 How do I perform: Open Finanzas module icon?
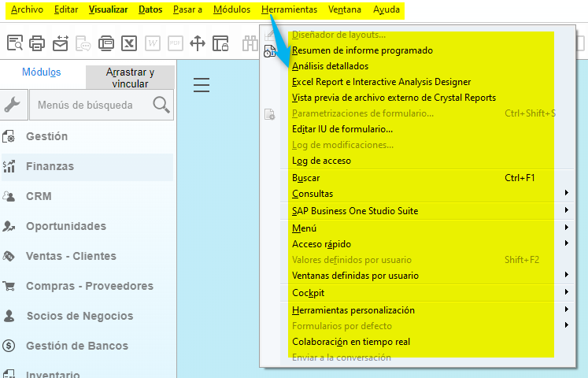[x=9, y=166]
